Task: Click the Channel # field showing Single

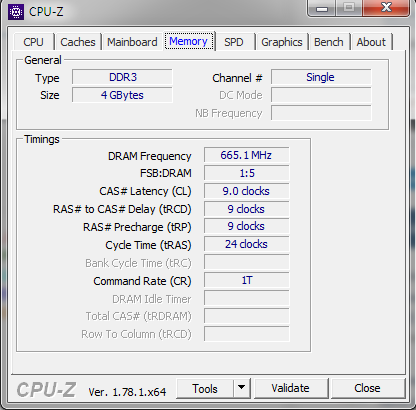Action: pyautogui.click(x=321, y=77)
